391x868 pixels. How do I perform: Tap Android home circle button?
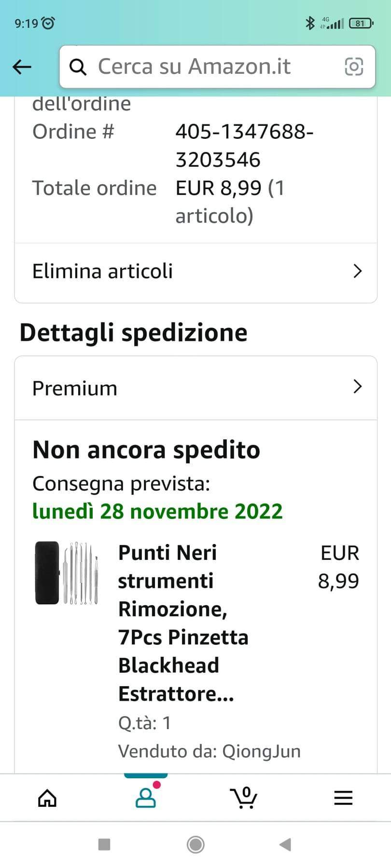pyautogui.click(x=195, y=844)
